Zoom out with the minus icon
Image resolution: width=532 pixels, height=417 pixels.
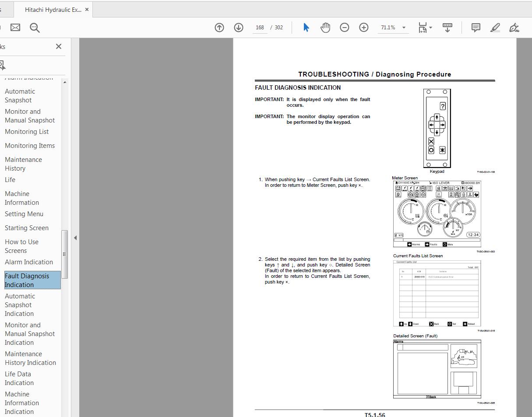click(x=345, y=27)
